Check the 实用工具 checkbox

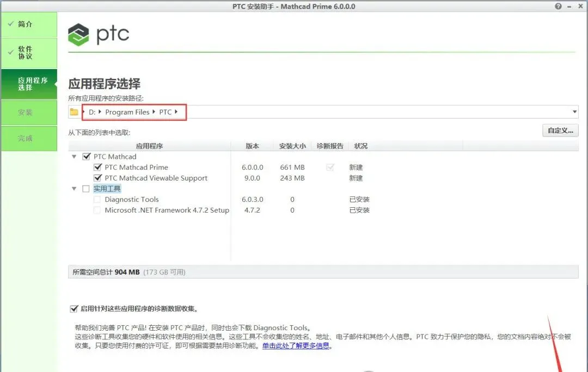(x=86, y=188)
